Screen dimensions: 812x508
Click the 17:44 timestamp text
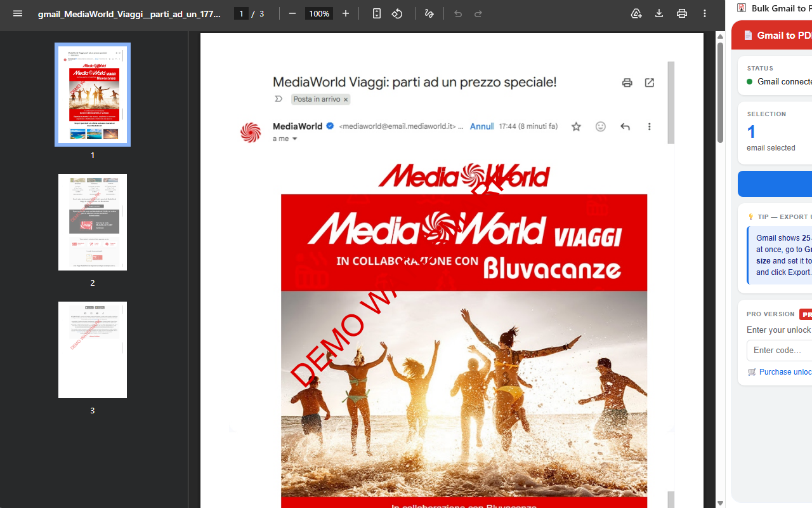coord(528,126)
